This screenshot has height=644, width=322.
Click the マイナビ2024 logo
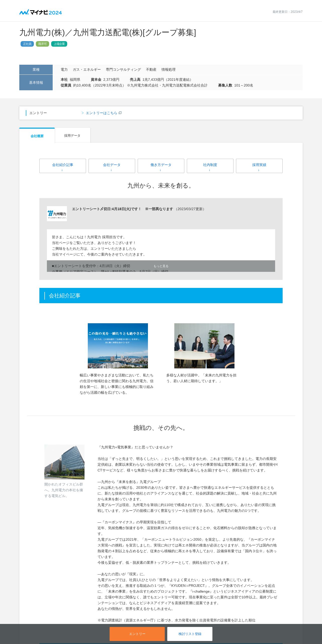click(x=41, y=12)
